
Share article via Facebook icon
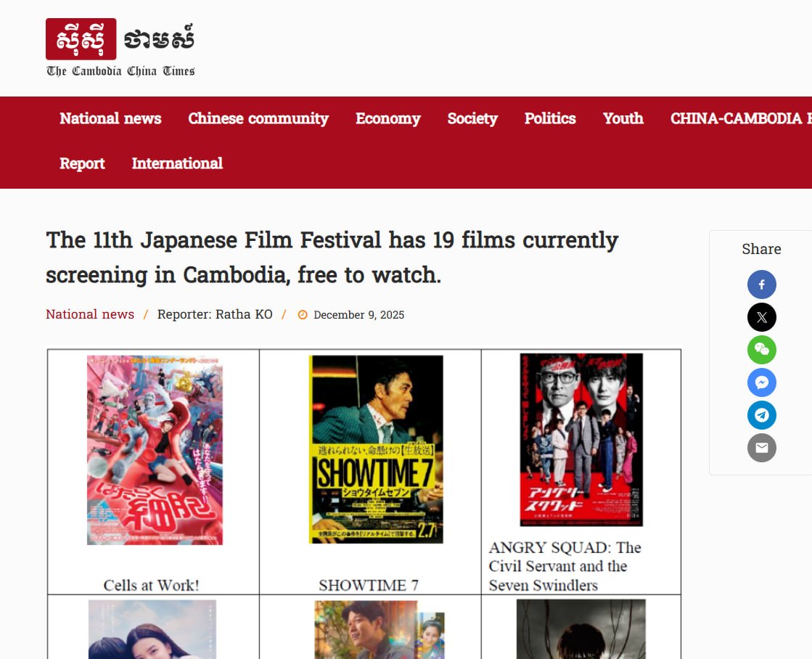pos(761,285)
